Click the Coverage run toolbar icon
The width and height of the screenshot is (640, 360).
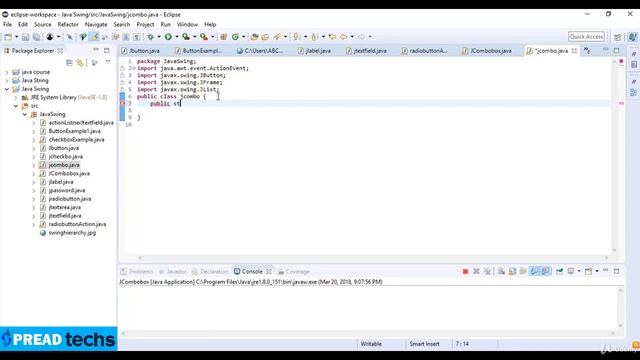click(186, 37)
